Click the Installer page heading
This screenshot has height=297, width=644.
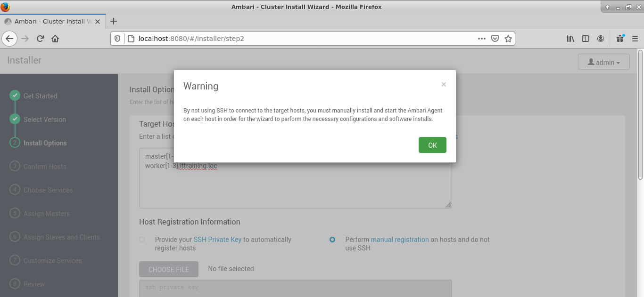(25, 60)
